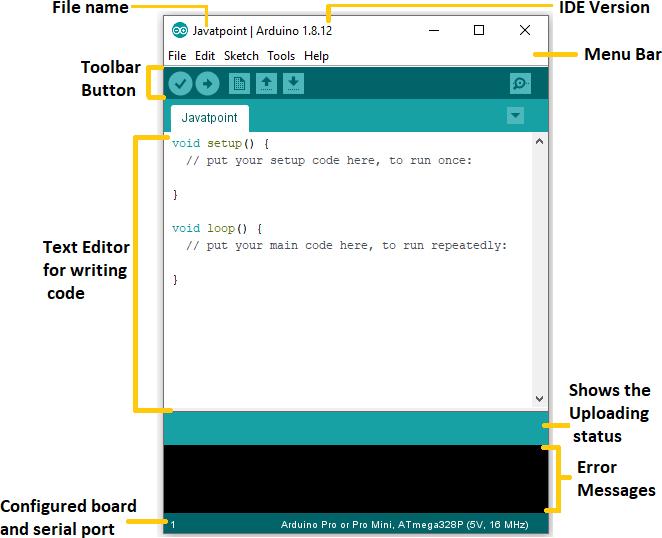Click the 'void setup() {' code line
Viewport: 662px width, 538px height.
220,144
